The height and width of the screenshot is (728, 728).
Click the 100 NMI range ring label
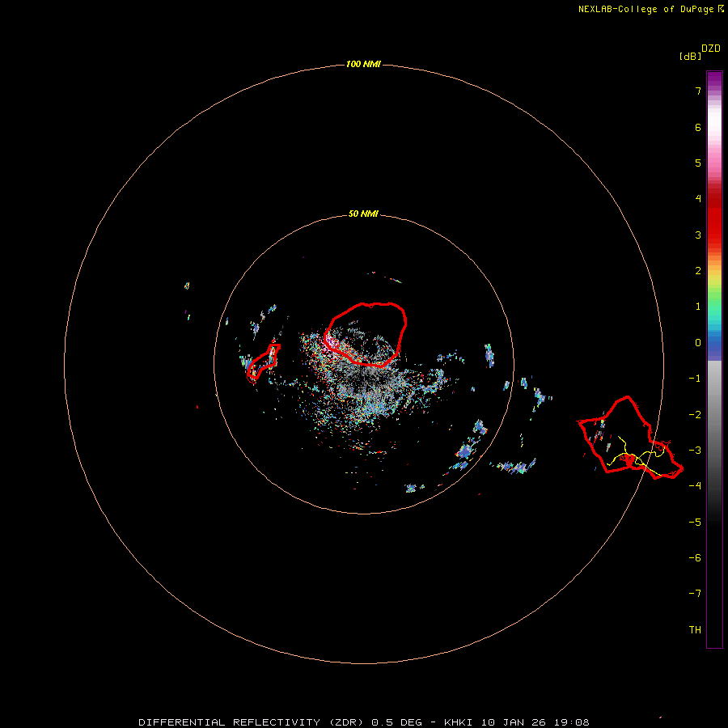(x=363, y=64)
